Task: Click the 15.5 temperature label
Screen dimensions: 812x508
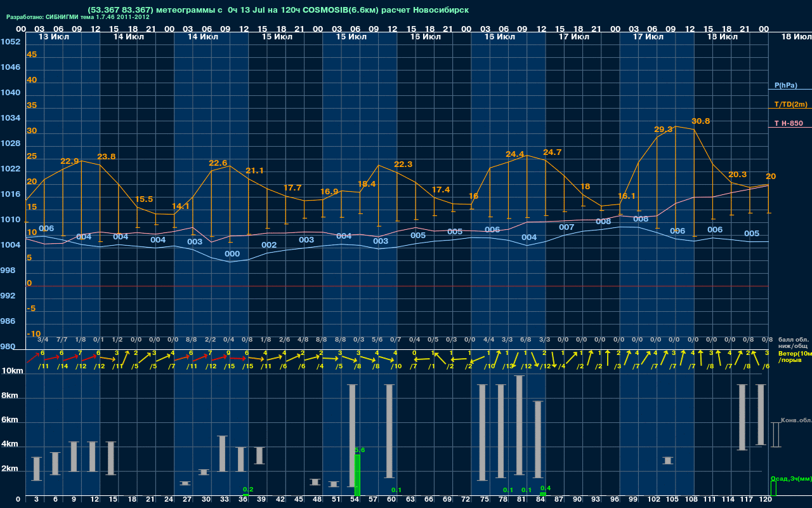Action: pos(144,199)
